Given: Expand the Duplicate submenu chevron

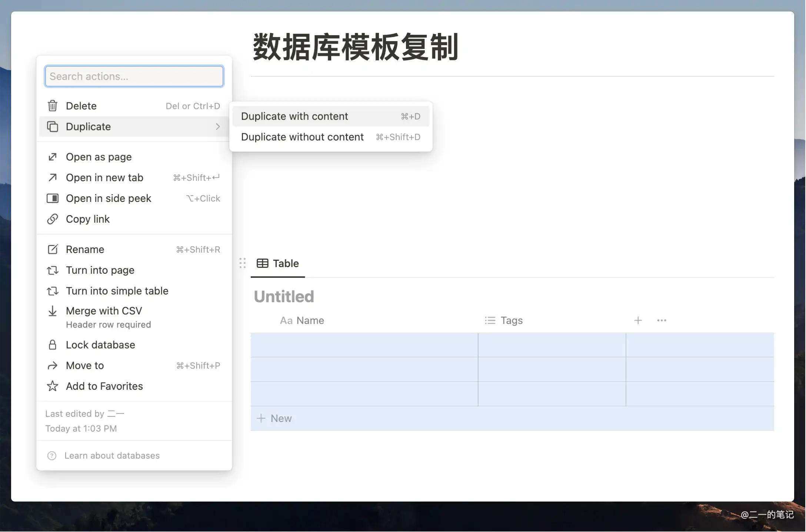Looking at the screenshot, I should 218,127.
